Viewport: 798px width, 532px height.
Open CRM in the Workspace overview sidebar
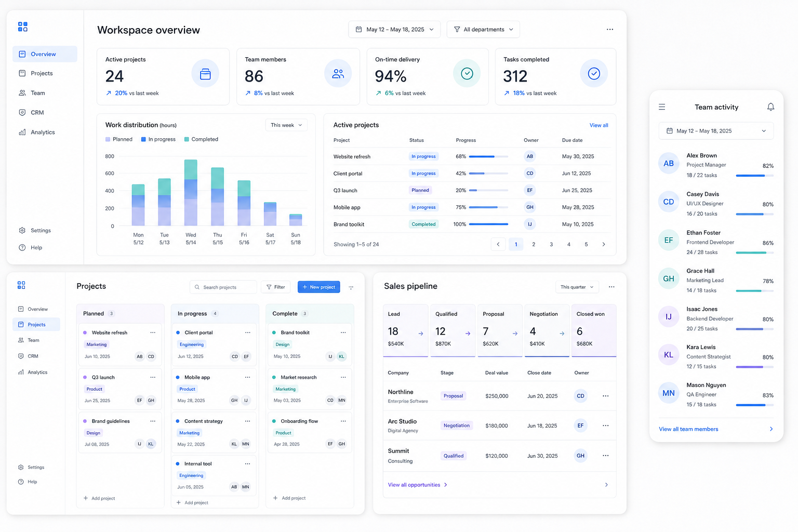tap(45, 113)
